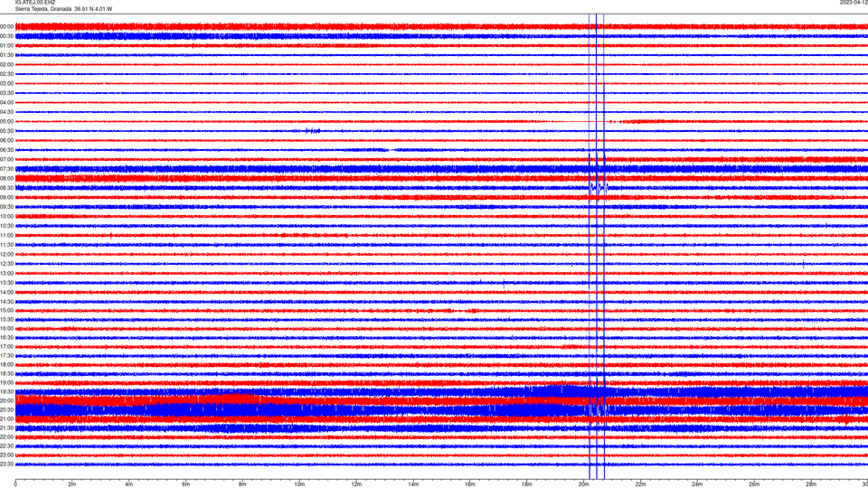Select the 05:00 time label

[x=6, y=121]
